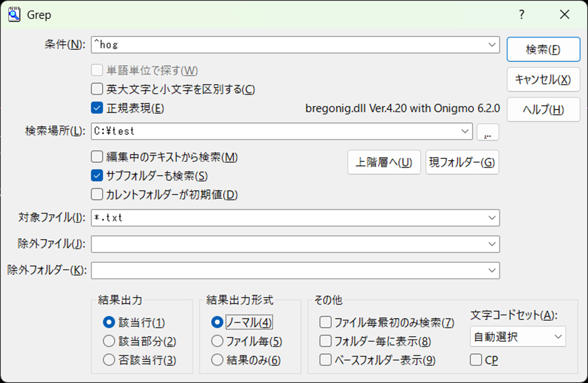Expand the 対象ファイル dropdown
This screenshot has height=383, width=588.
pos(492,218)
